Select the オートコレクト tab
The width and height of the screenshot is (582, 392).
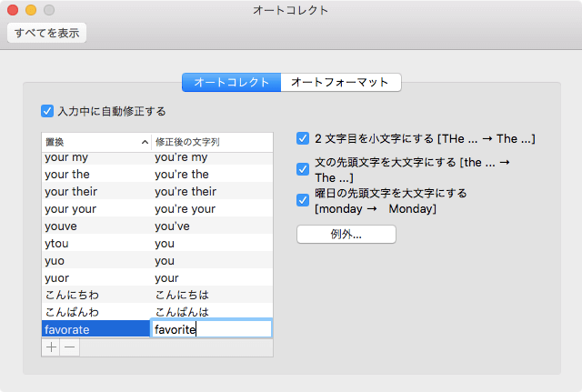tap(232, 82)
